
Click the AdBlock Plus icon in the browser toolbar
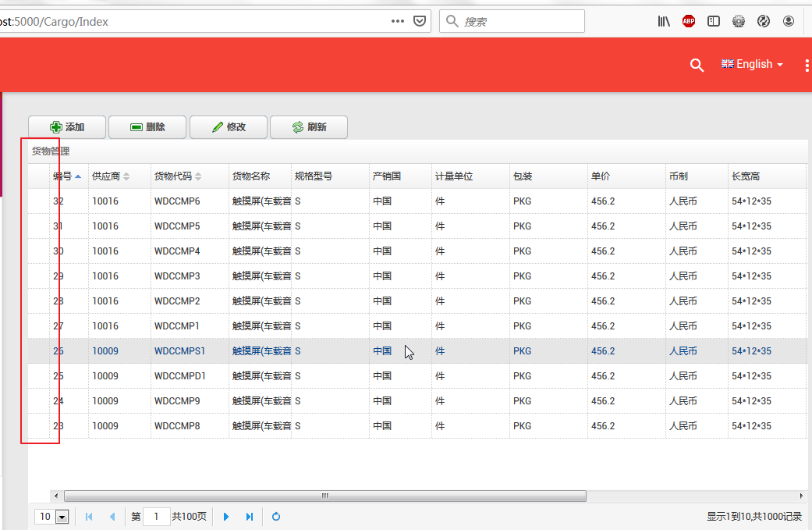pos(689,21)
